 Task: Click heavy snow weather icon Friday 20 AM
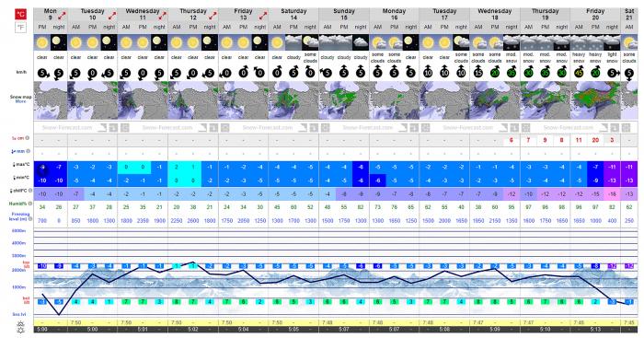pyautogui.click(x=579, y=42)
